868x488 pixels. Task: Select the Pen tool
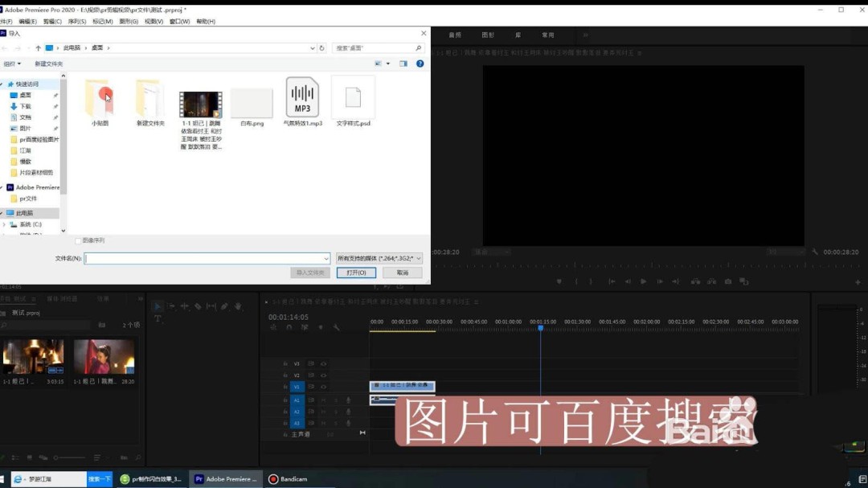[x=224, y=306]
